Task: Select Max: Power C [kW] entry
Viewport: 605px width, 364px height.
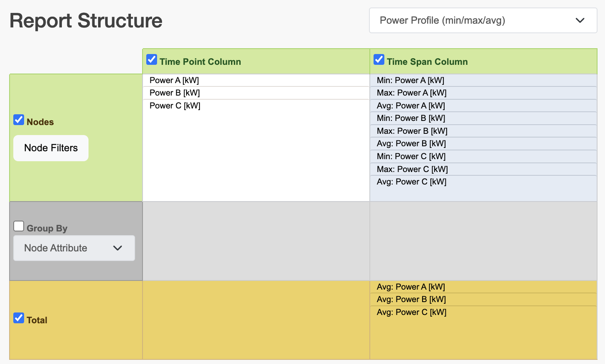Action: click(x=412, y=169)
